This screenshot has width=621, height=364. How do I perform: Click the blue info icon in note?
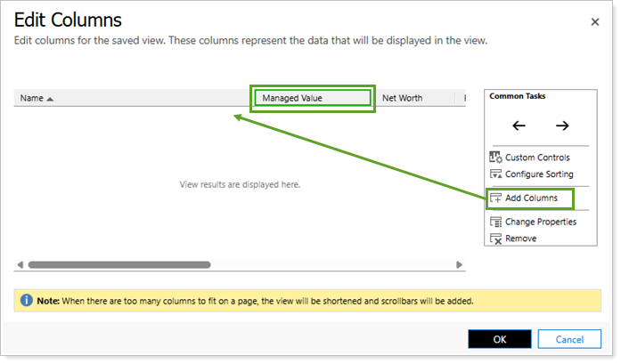click(27, 301)
